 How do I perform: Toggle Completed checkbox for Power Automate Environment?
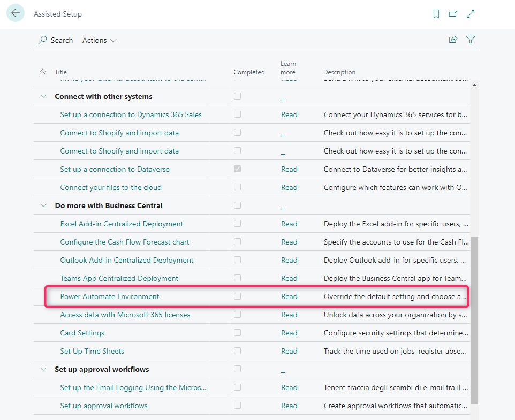[237, 296]
